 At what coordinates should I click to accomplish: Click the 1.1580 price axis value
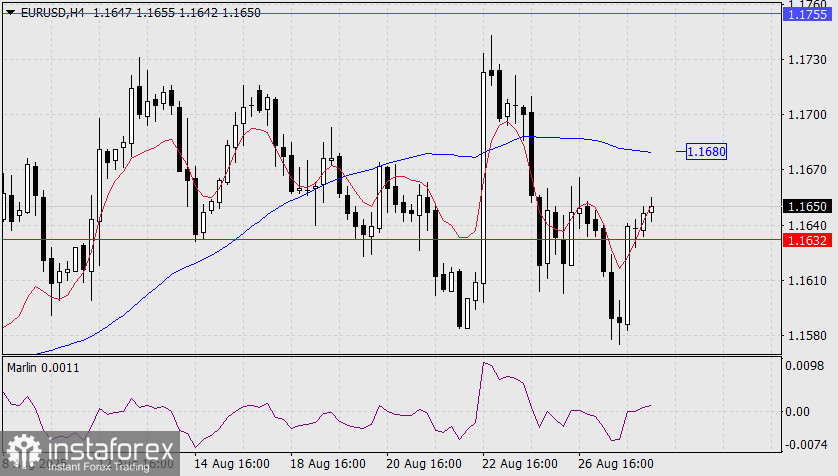807,335
